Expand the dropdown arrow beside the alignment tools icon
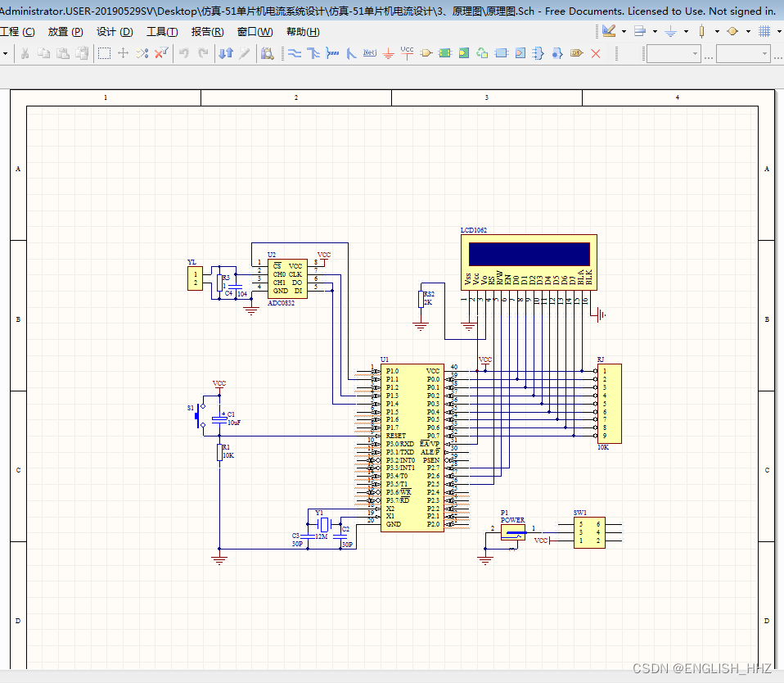Viewport: 784px width, 683px height. (x=655, y=31)
